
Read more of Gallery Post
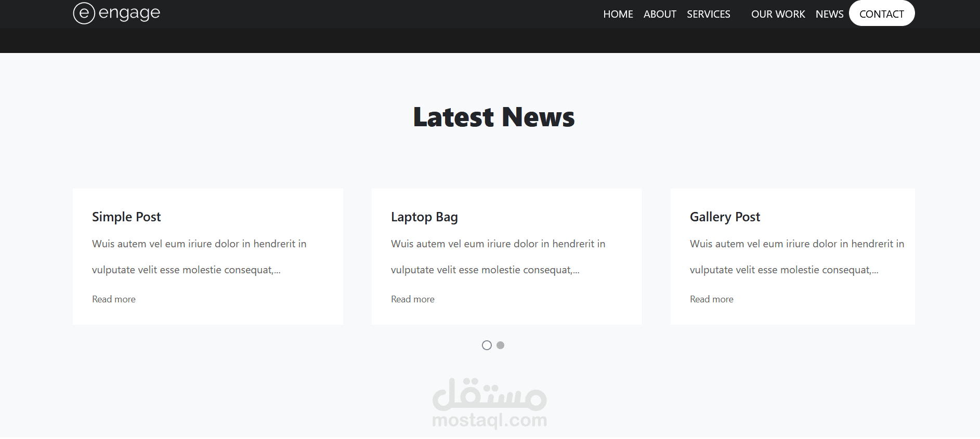point(712,299)
